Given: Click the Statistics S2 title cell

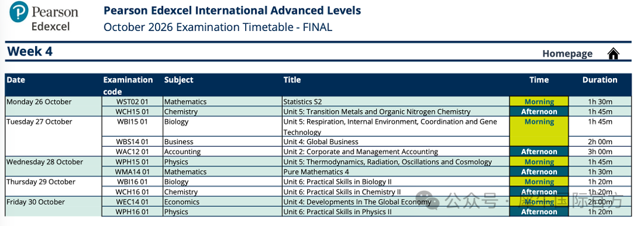Looking at the screenshot, I should [395, 101].
